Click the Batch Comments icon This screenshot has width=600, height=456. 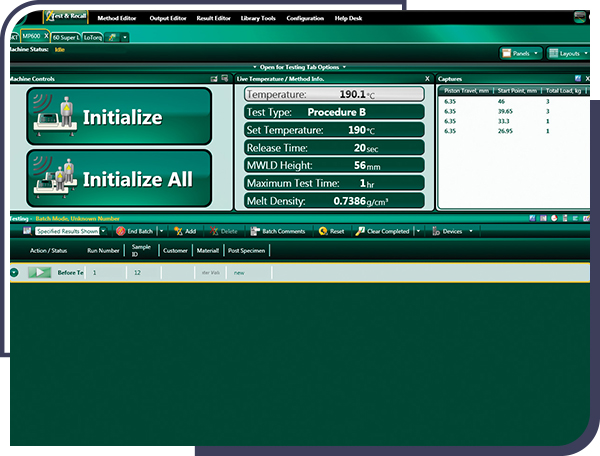[x=254, y=231]
